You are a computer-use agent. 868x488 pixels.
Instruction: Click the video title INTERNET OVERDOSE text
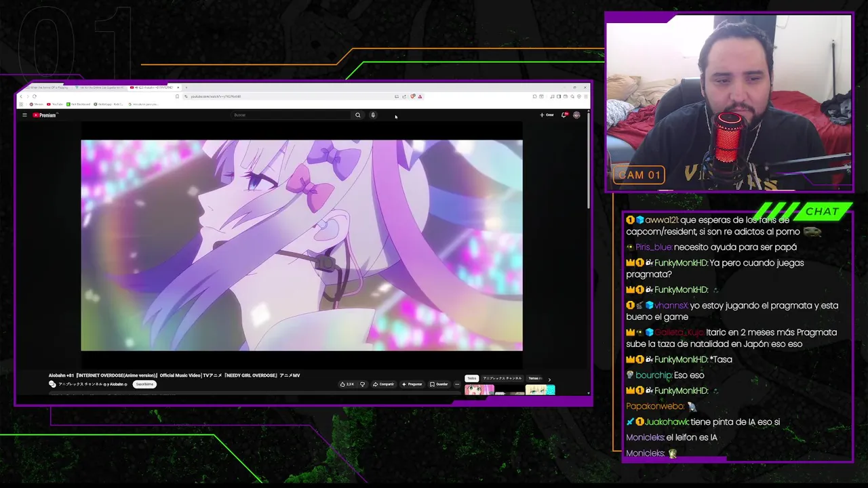click(174, 375)
